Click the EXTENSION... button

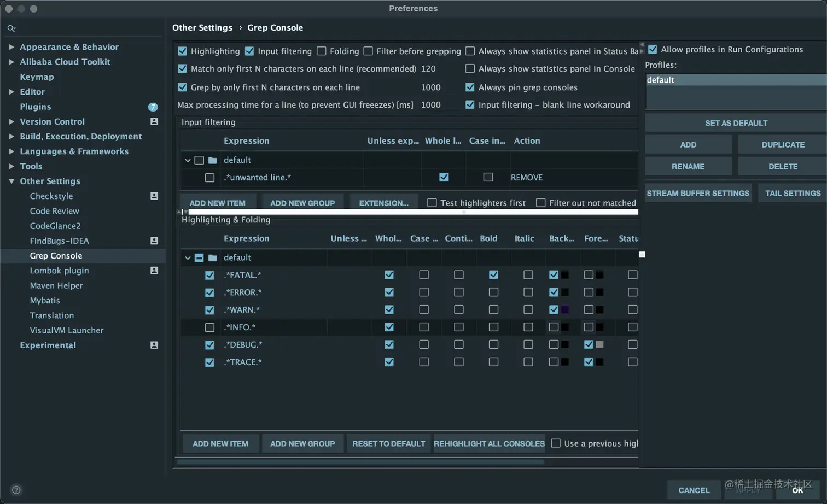(383, 203)
